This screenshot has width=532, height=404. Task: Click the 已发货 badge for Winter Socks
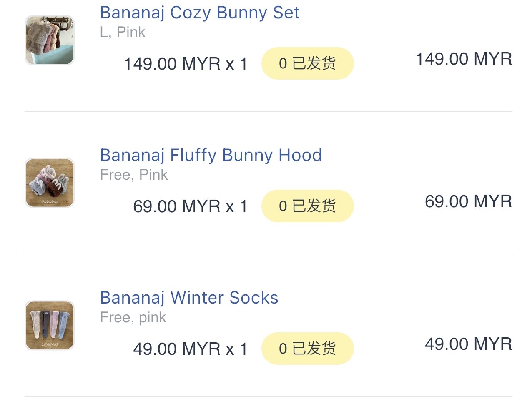(x=307, y=349)
